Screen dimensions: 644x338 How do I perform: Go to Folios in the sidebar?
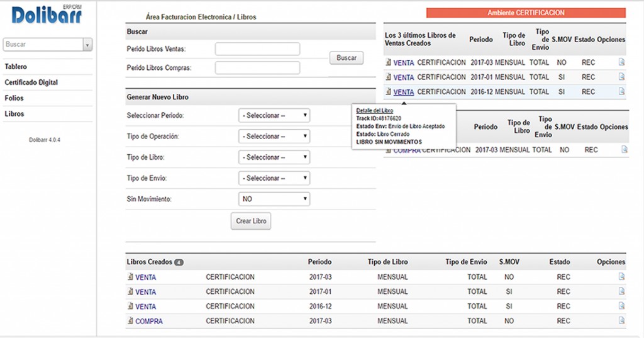point(14,98)
